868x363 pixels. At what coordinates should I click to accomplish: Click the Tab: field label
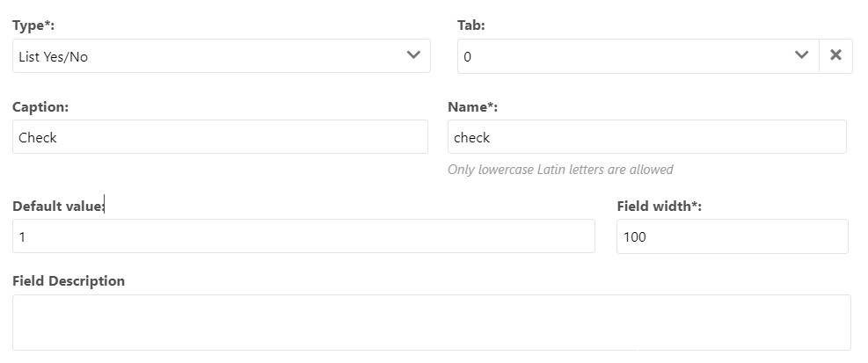click(x=471, y=25)
